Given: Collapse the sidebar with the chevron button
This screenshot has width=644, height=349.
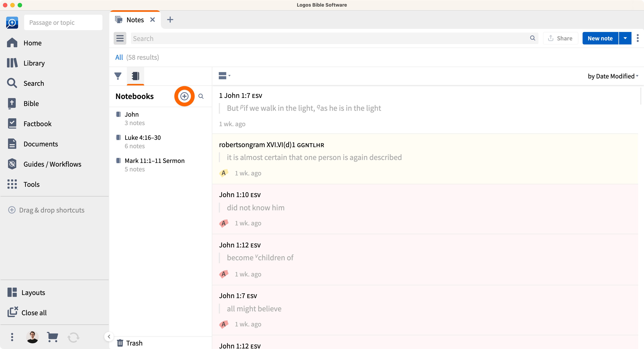Looking at the screenshot, I should point(109,337).
